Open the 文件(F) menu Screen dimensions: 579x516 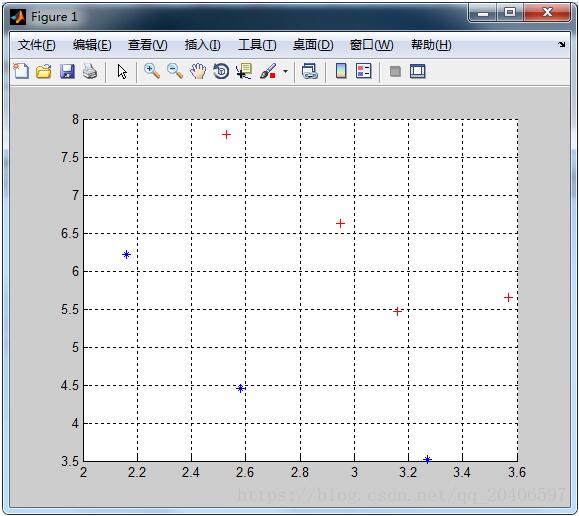coord(37,45)
